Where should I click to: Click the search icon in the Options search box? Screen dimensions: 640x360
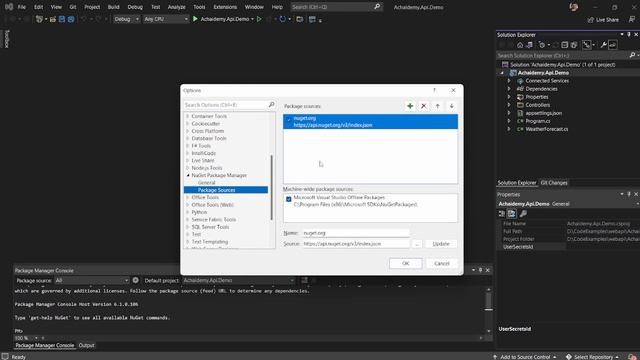point(271,105)
